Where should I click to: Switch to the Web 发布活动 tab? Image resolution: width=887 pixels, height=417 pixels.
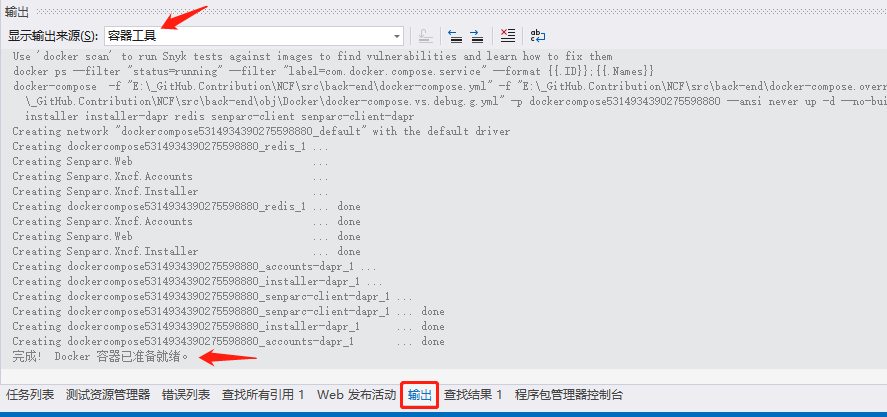click(x=356, y=395)
